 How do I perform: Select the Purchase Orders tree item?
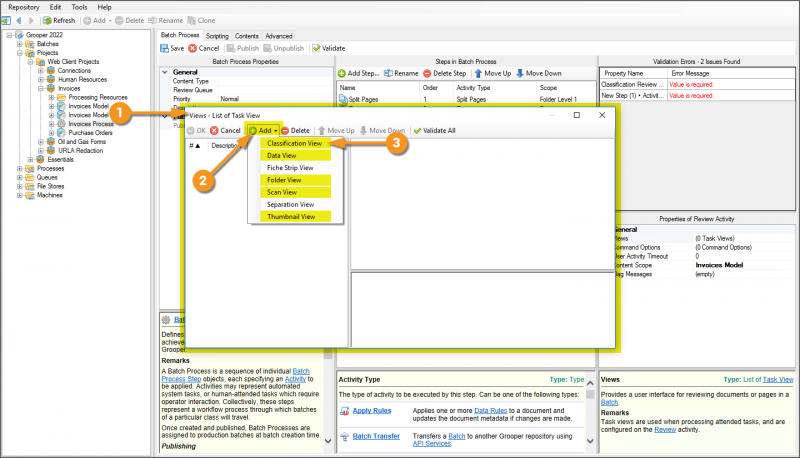(x=90, y=133)
